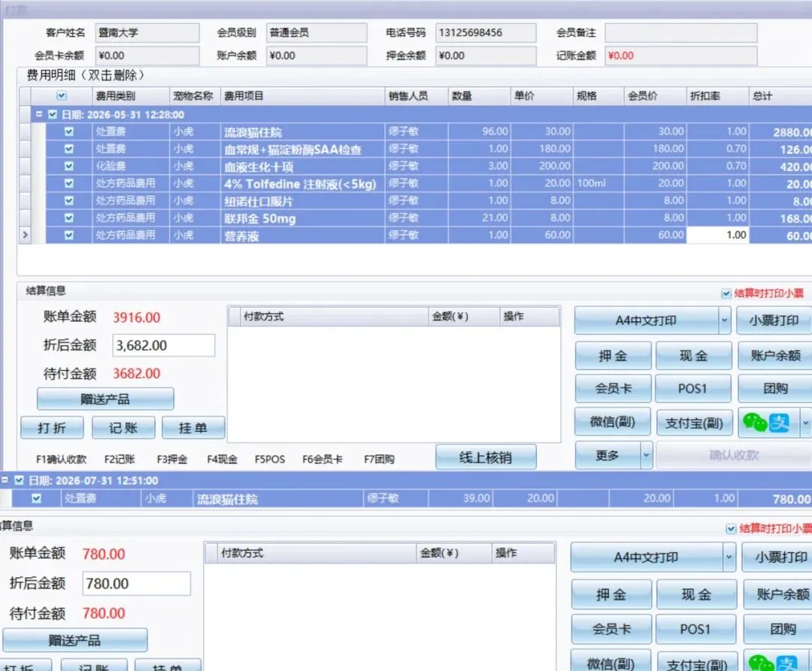Image resolution: width=812 pixels, height=671 pixels.
Task: Click the empty 会员备注 field
Action: [x=681, y=32]
